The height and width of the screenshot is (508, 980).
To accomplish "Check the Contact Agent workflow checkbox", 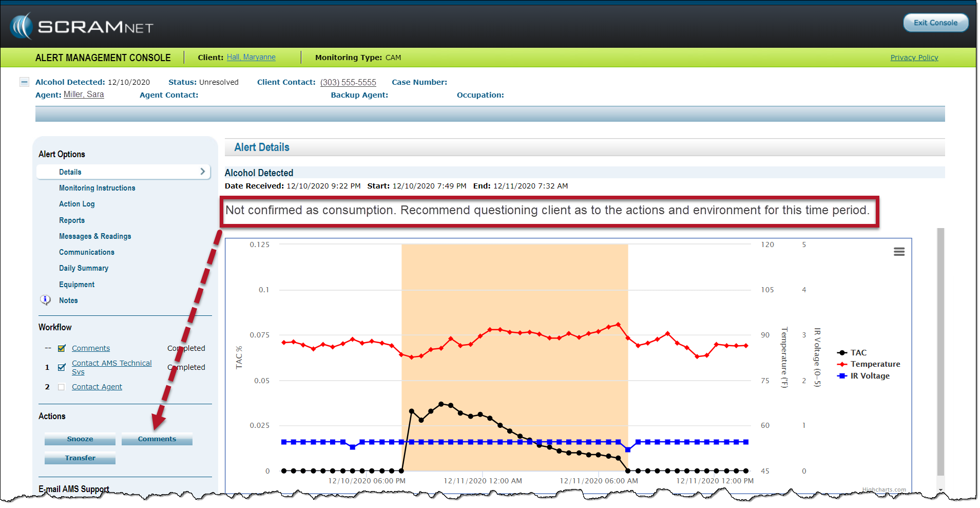I will tap(62, 387).
